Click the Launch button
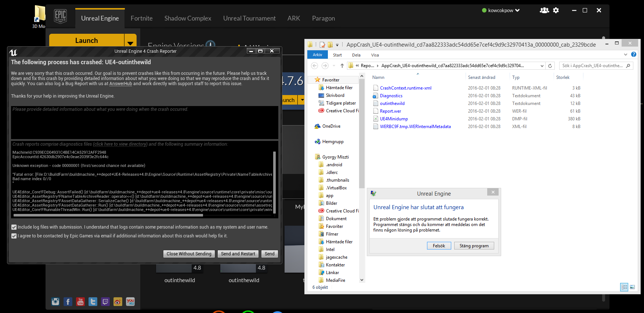The height and width of the screenshot is (313, 644). click(x=87, y=40)
